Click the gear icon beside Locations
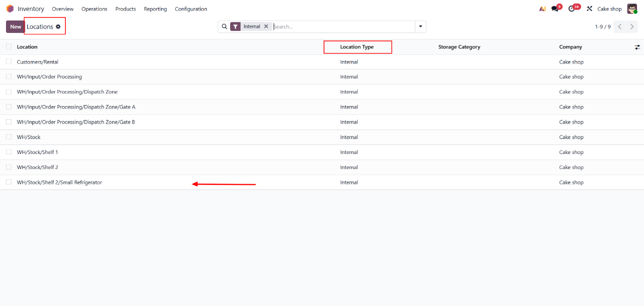Screen dimensions: 644x306 point(58,26)
